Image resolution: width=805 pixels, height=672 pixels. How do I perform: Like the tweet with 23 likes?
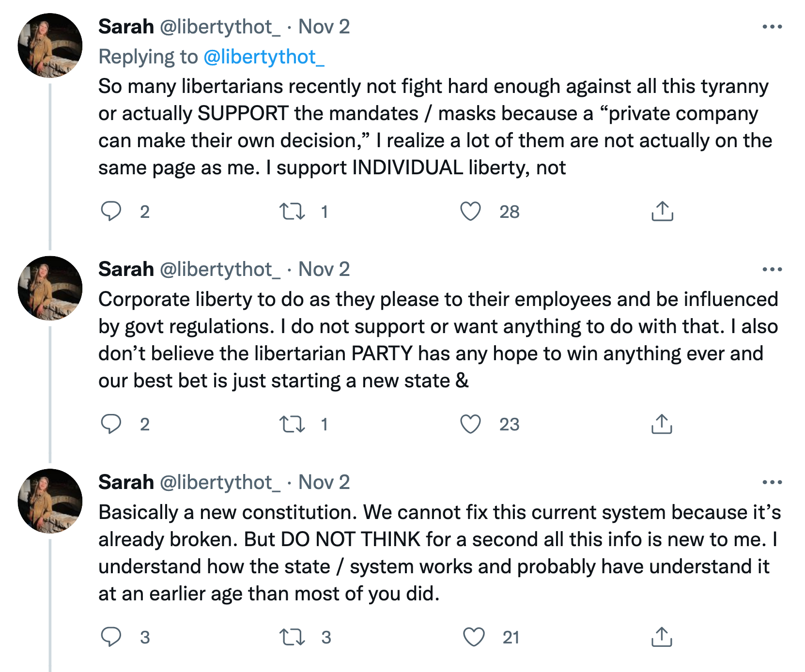click(470, 424)
